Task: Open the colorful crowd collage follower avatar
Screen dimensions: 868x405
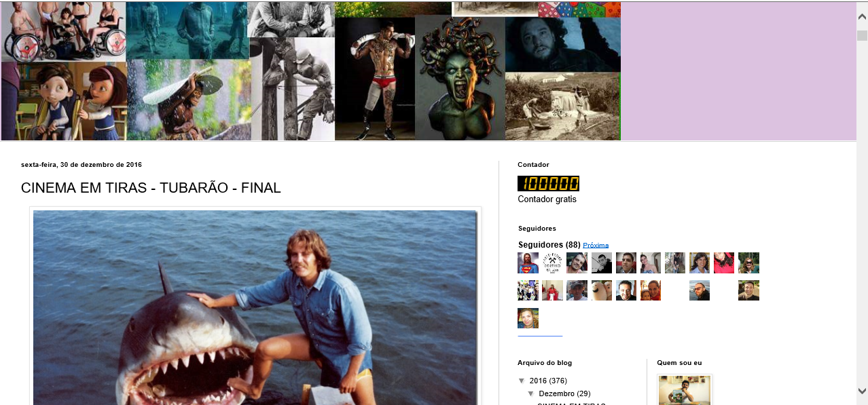Action: click(x=528, y=290)
